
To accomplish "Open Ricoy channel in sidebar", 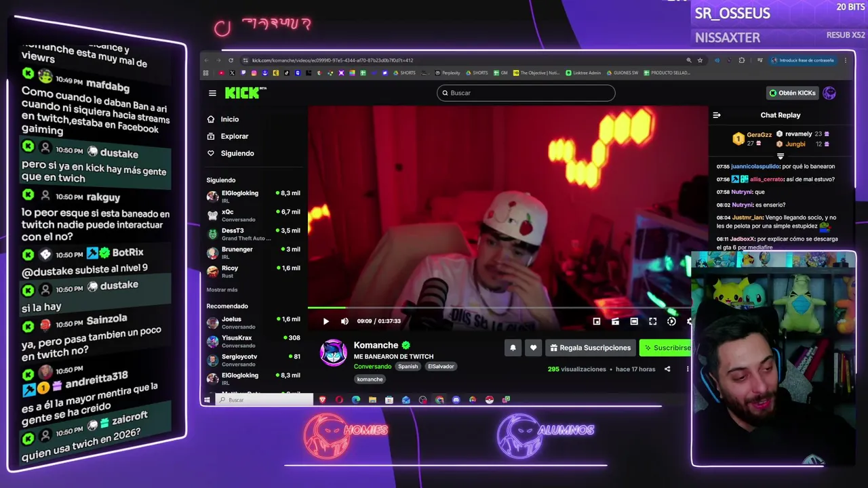I will pos(253,271).
